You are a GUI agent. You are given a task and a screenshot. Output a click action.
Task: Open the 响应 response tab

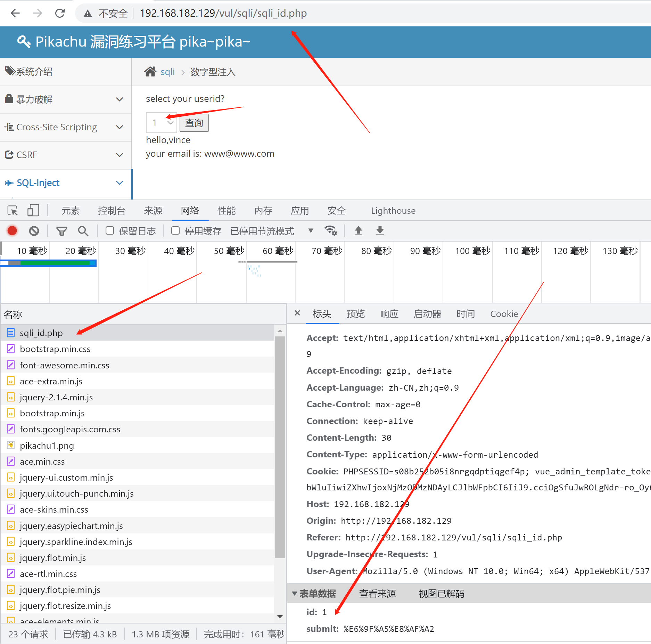[x=389, y=314]
